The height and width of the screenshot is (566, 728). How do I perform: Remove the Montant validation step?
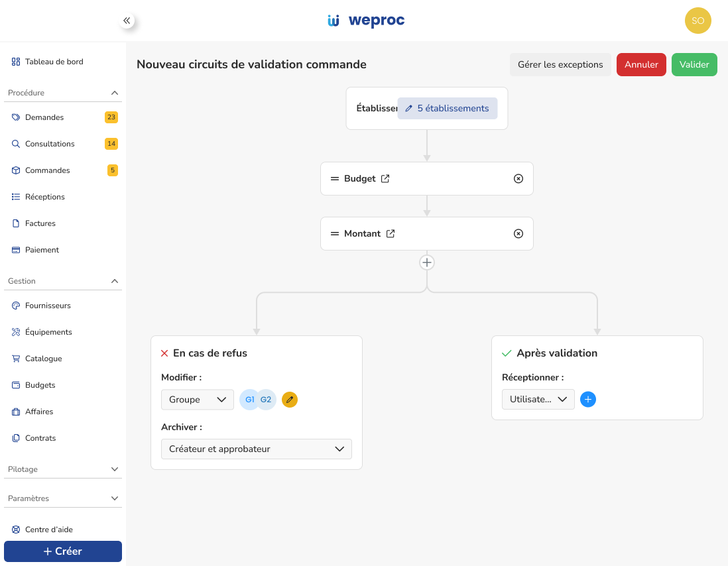click(x=518, y=233)
